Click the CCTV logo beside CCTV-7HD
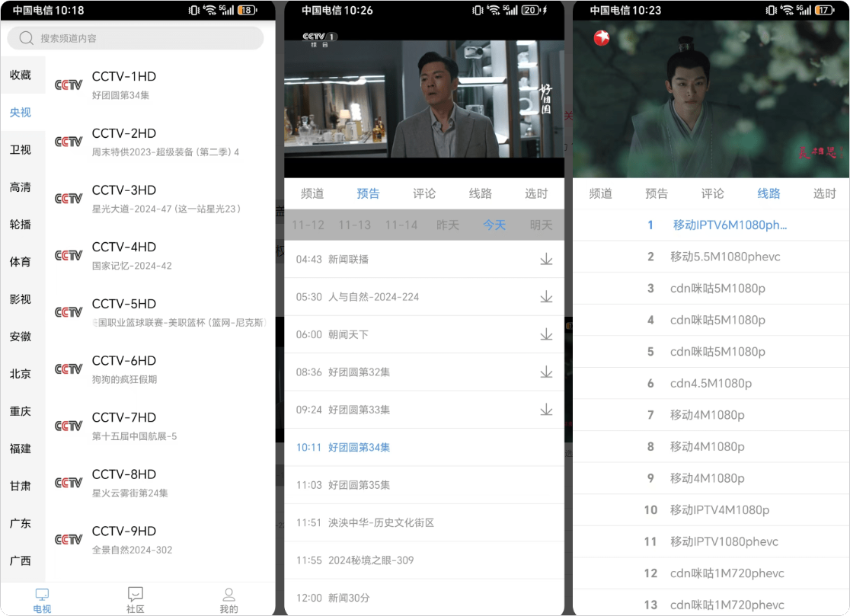This screenshot has width=850, height=616. point(69,426)
